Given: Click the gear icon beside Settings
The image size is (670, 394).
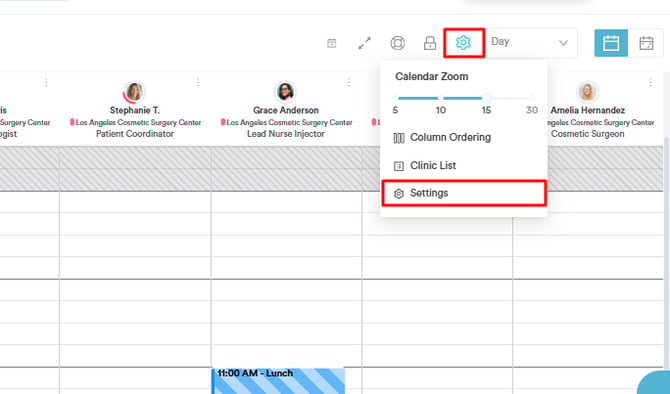Looking at the screenshot, I should (399, 194).
